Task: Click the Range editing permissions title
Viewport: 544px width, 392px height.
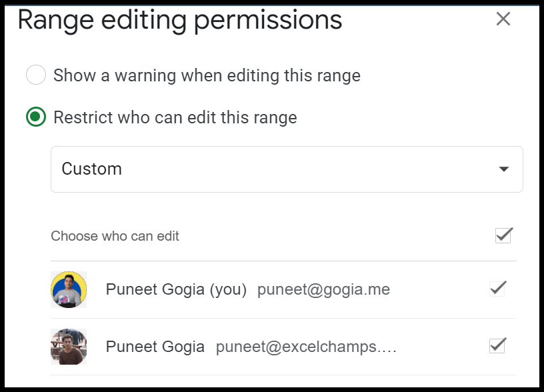Action: [180, 20]
